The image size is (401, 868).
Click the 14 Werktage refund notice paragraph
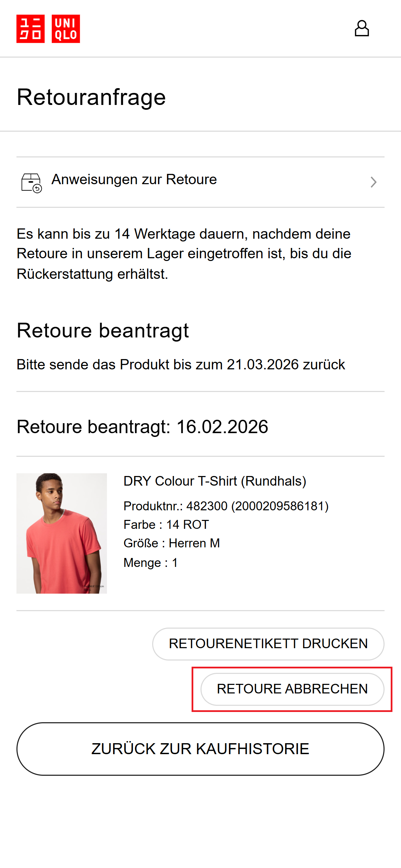tap(184, 254)
